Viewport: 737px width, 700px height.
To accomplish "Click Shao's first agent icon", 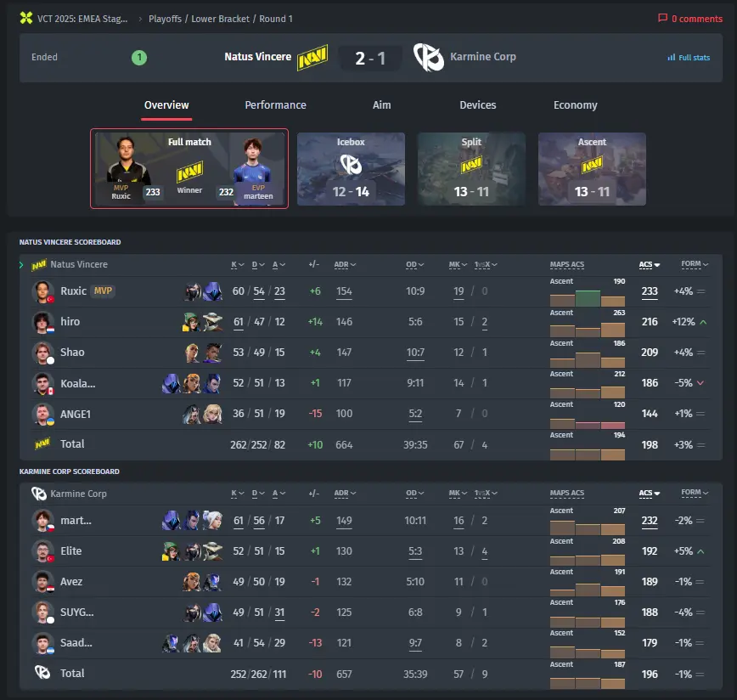I will tap(192, 353).
